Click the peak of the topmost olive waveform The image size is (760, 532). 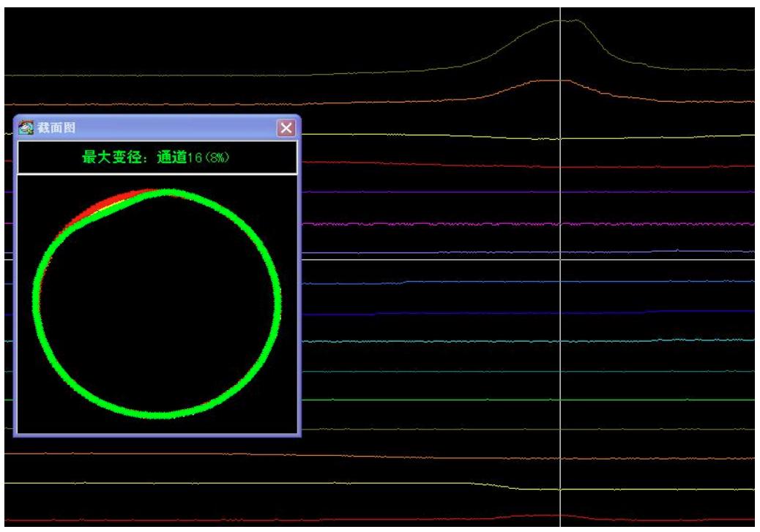pos(564,20)
